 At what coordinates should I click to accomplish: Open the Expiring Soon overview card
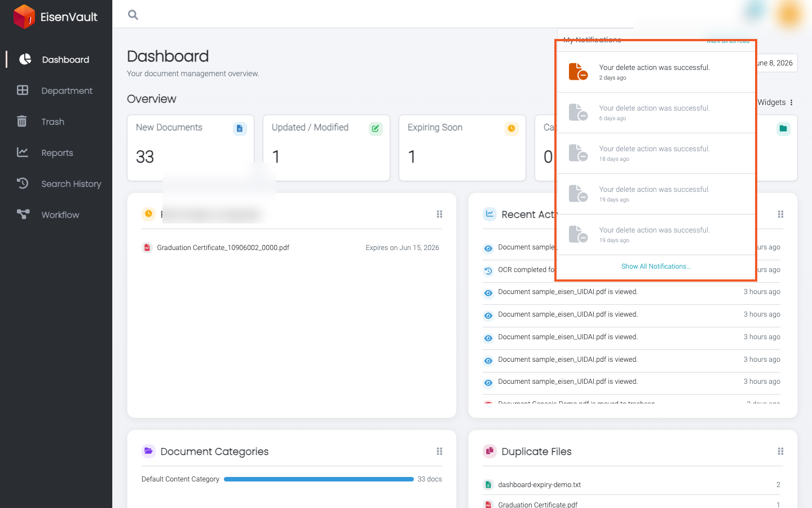coord(462,148)
